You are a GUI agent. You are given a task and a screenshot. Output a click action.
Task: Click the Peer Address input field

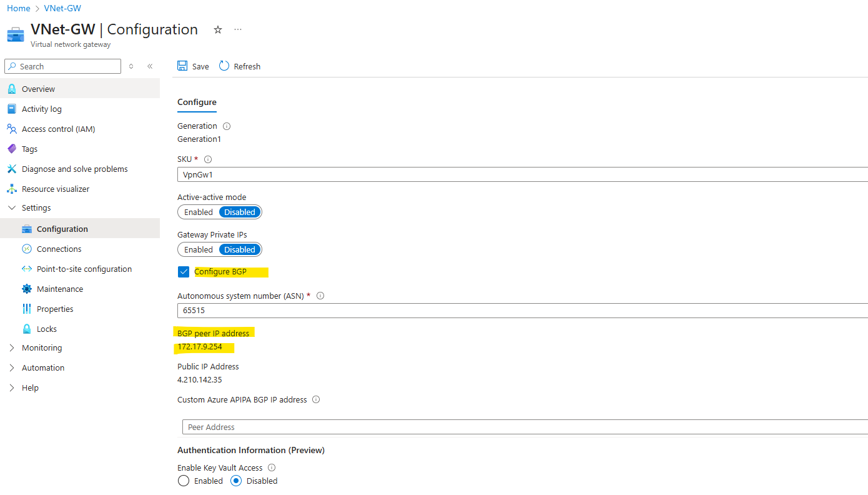click(x=525, y=427)
